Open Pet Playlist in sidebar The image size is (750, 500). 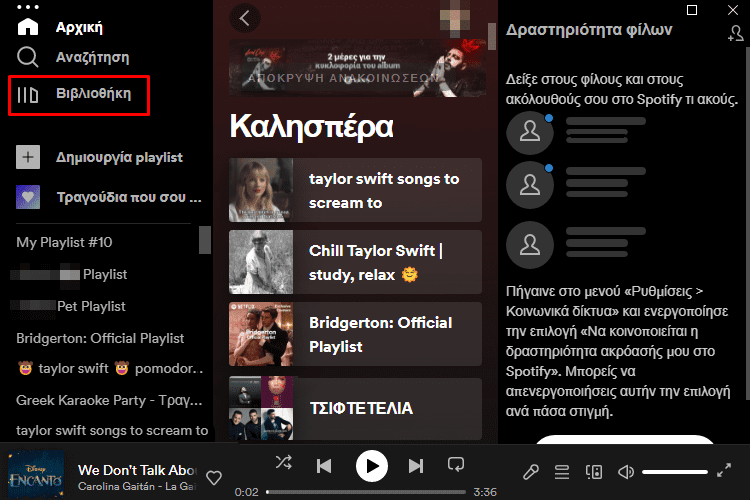91,306
